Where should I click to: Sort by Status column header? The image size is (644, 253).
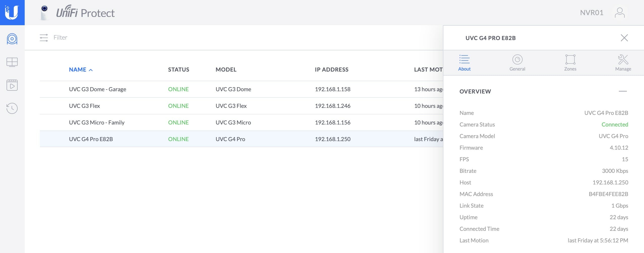click(179, 70)
